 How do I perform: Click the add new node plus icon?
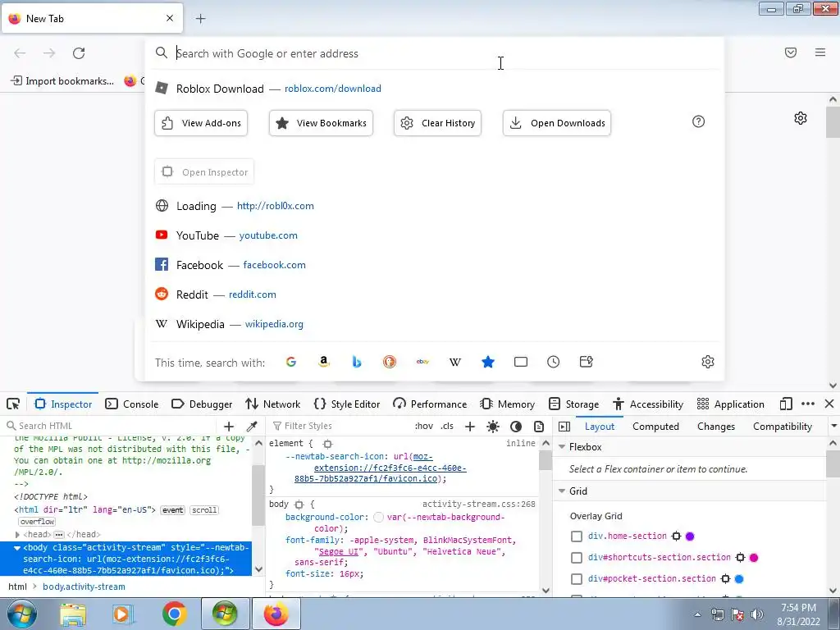pyautogui.click(x=229, y=427)
